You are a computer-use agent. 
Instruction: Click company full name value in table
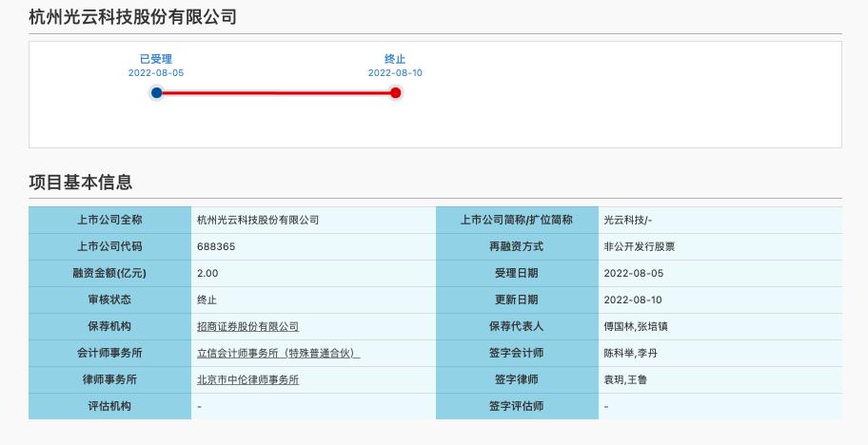(258, 220)
